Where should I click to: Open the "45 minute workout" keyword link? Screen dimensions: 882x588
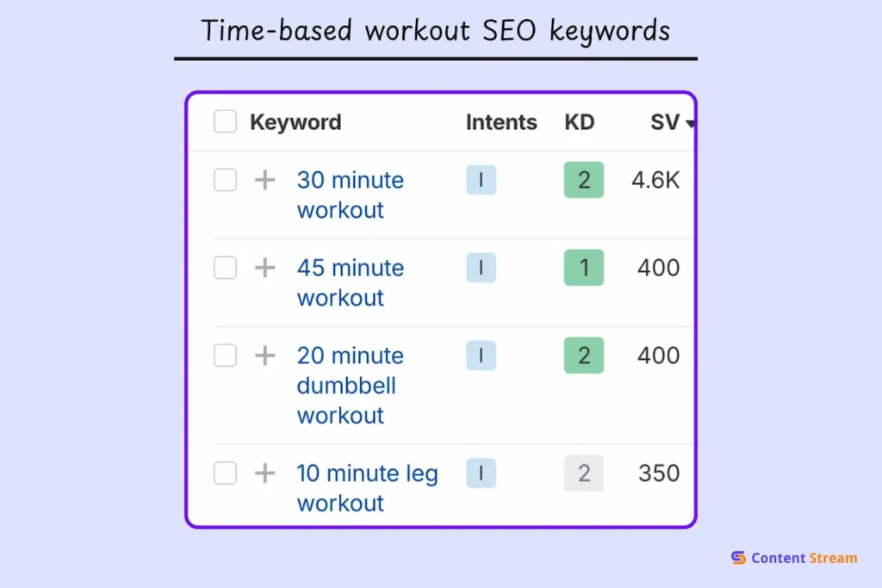[351, 282]
